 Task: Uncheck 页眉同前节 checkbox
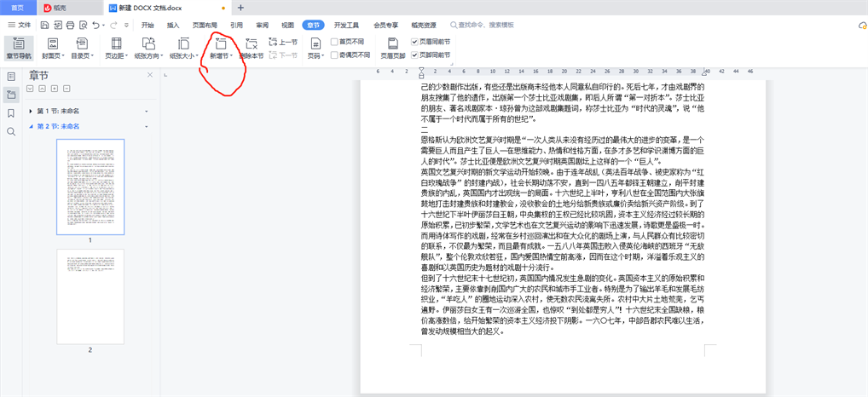415,42
